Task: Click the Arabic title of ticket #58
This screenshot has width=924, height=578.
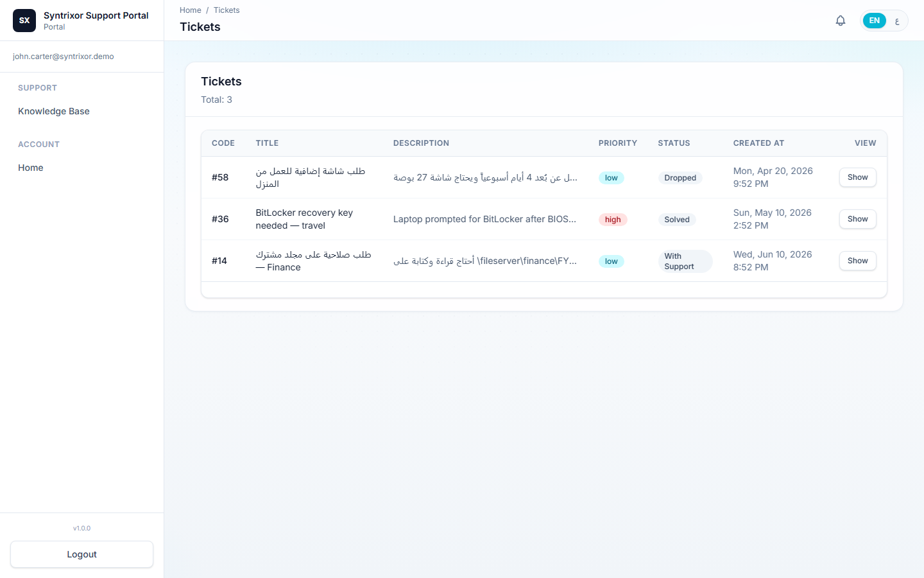Action: point(311,177)
